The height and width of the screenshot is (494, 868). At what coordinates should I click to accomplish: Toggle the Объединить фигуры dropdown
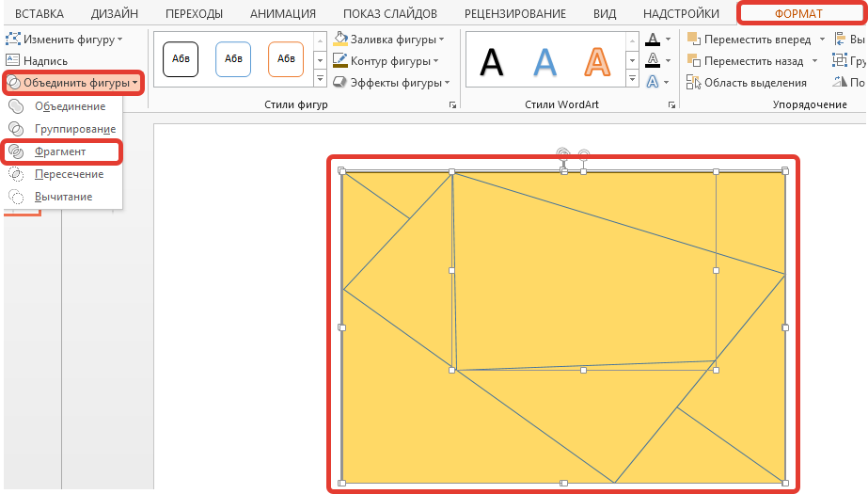(72, 83)
